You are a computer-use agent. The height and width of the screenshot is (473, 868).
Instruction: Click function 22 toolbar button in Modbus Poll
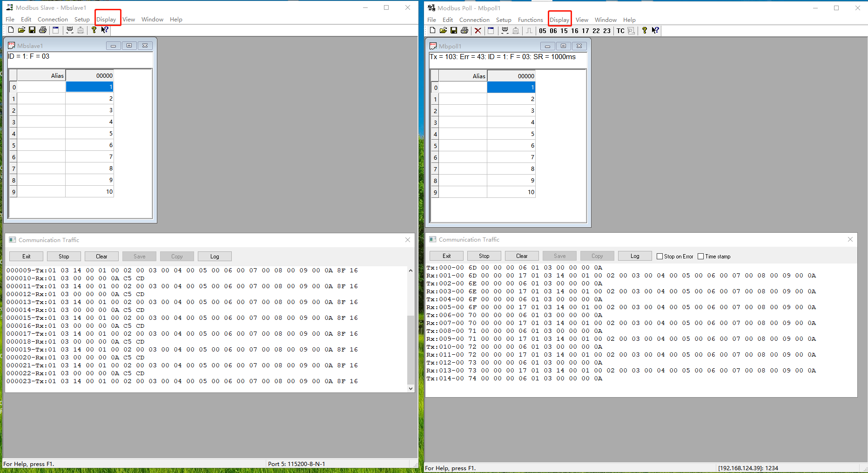tap(596, 31)
